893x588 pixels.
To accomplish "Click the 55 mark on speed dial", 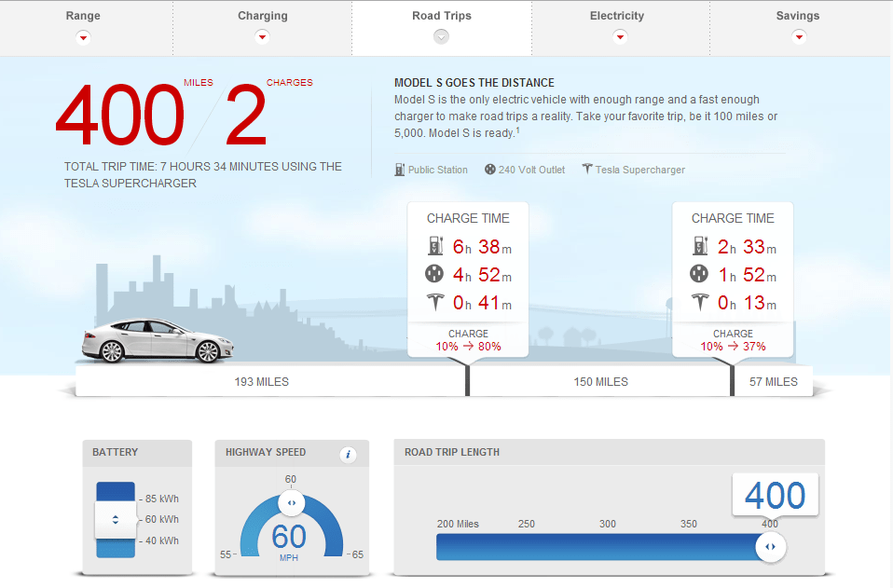I will coord(227,554).
